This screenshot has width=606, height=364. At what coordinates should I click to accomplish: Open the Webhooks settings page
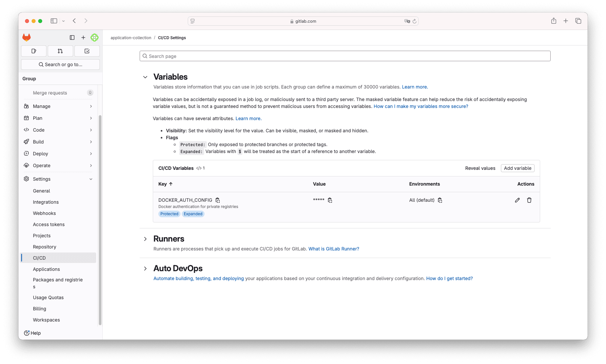tap(44, 213)
